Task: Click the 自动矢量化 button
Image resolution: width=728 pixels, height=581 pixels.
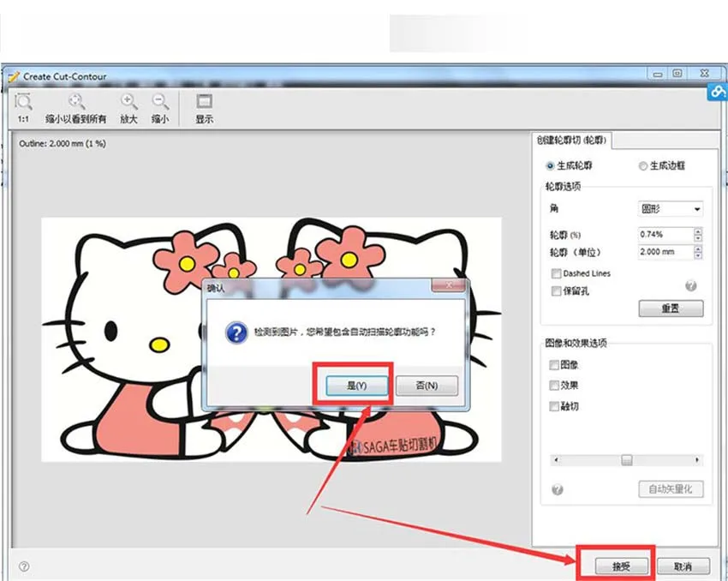Action: (671, 489)
